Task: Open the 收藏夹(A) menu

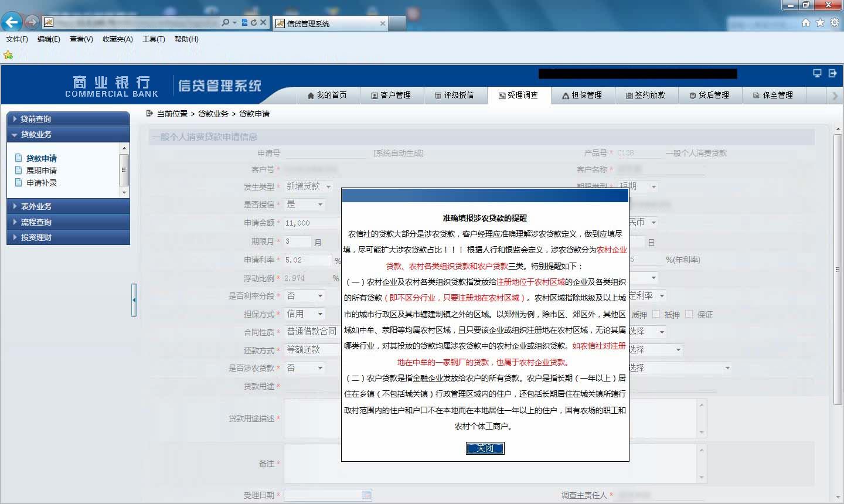Action: 118,39
